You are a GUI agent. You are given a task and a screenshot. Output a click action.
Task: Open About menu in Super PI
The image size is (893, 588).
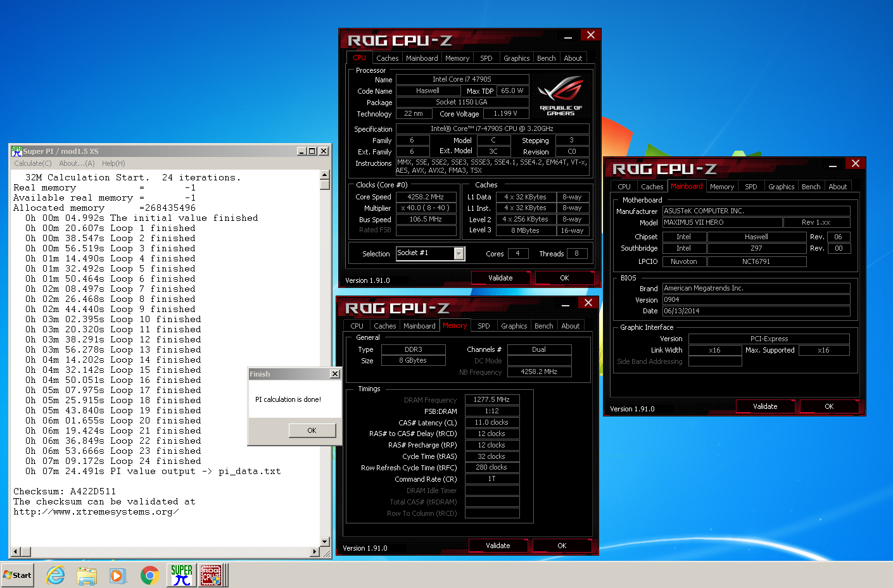(77, 163)
